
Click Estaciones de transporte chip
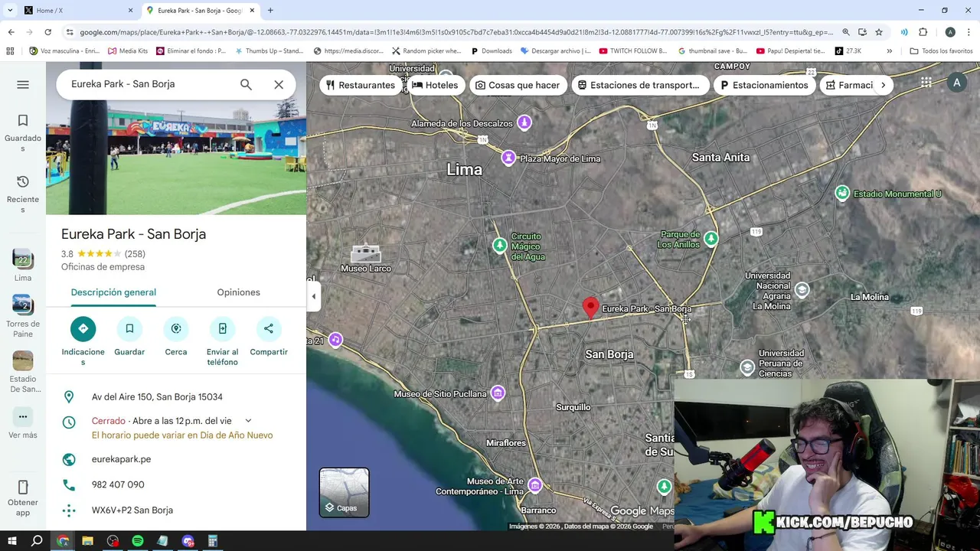click(639, 85)
